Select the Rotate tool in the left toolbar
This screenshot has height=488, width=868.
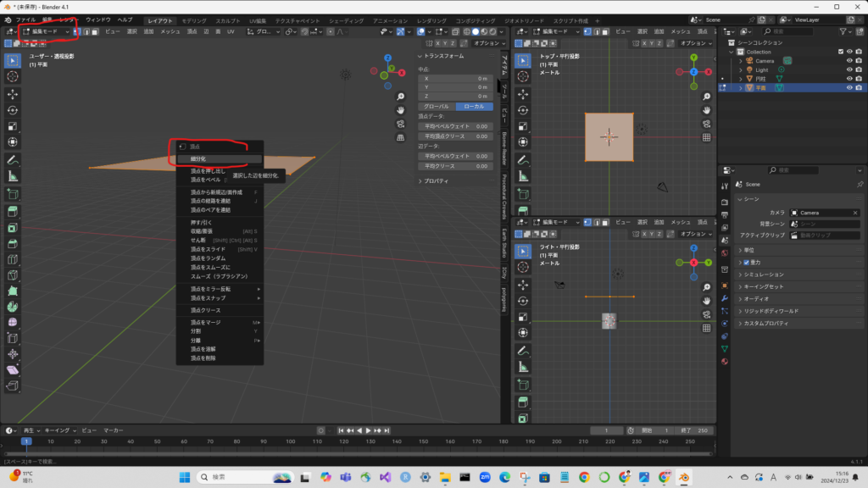pos(13,110)
